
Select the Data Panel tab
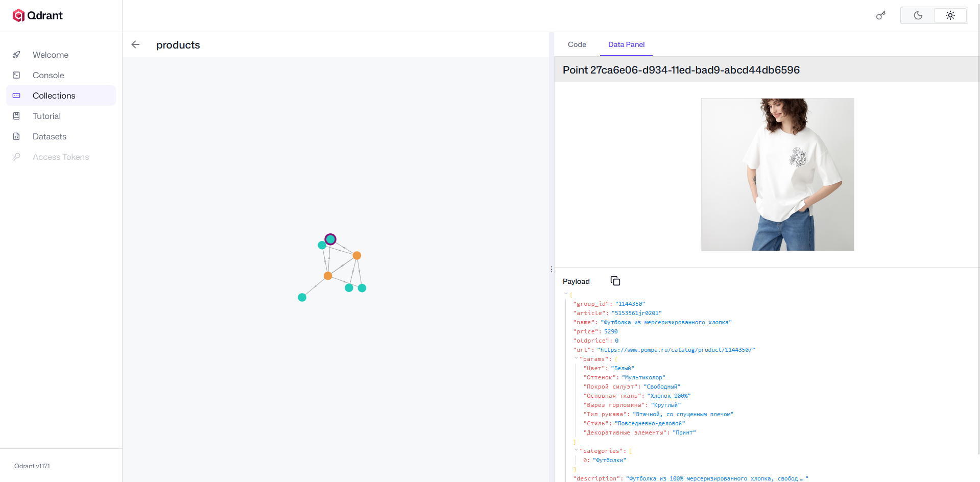[x=626, y=44]
